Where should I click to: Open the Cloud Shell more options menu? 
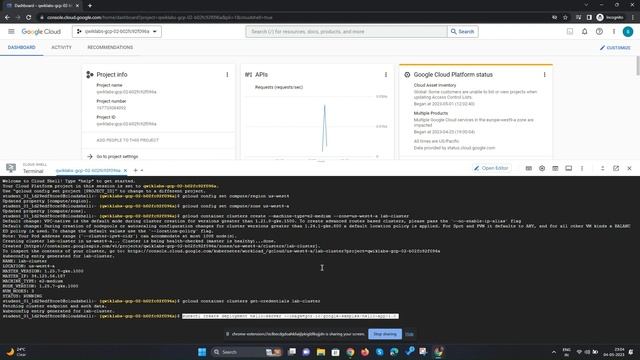[582, 168]
